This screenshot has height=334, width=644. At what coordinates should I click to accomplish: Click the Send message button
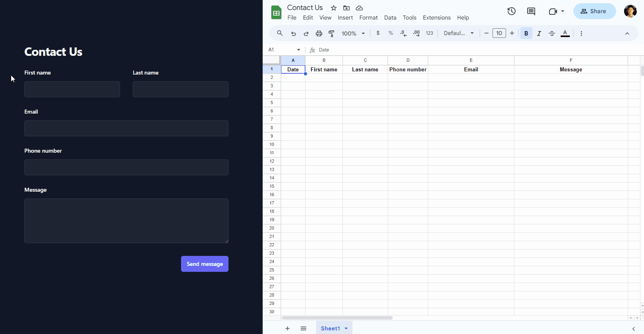tap(205, 264)
